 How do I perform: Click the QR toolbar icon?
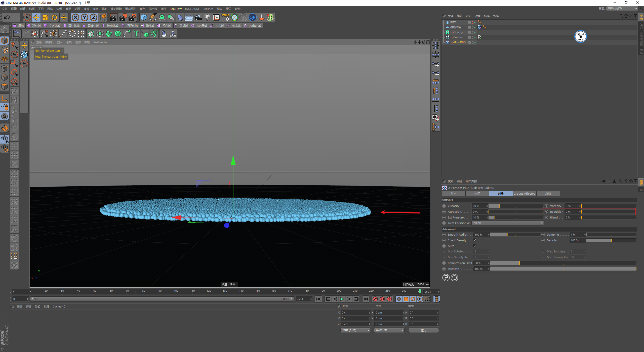[252, 17]
